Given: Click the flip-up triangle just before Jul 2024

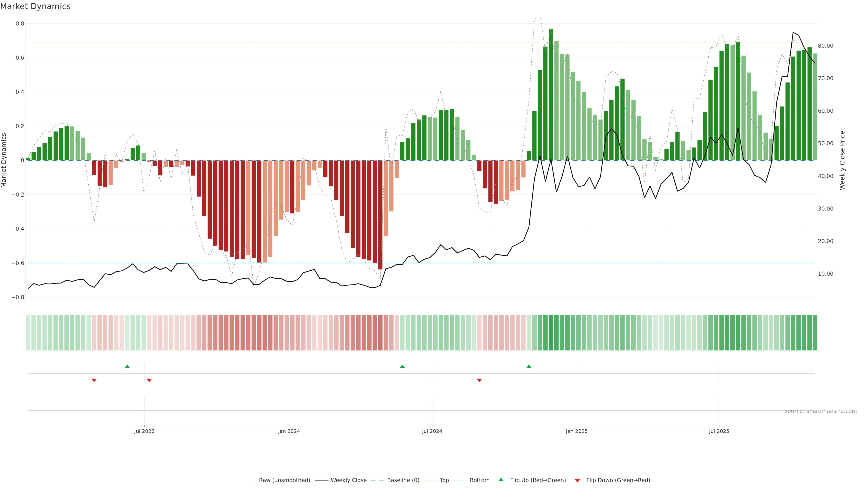Looking at the screenshot, I should [402, 366].
